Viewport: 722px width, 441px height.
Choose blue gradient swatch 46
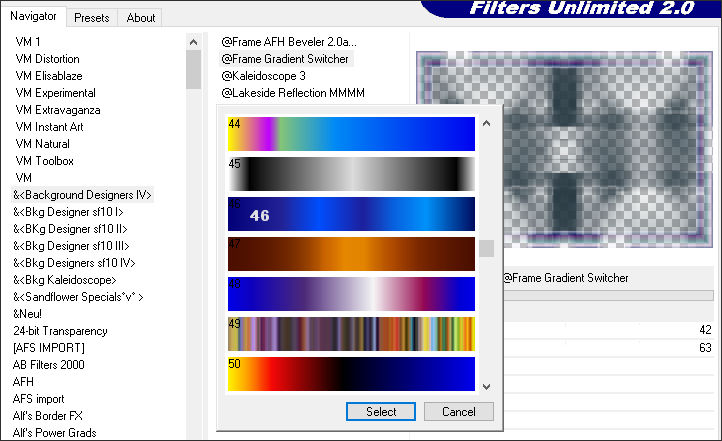tap(351, 214)
